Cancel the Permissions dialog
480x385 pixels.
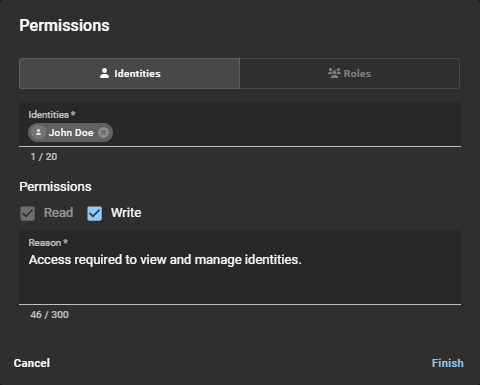[x=32, y=363]
